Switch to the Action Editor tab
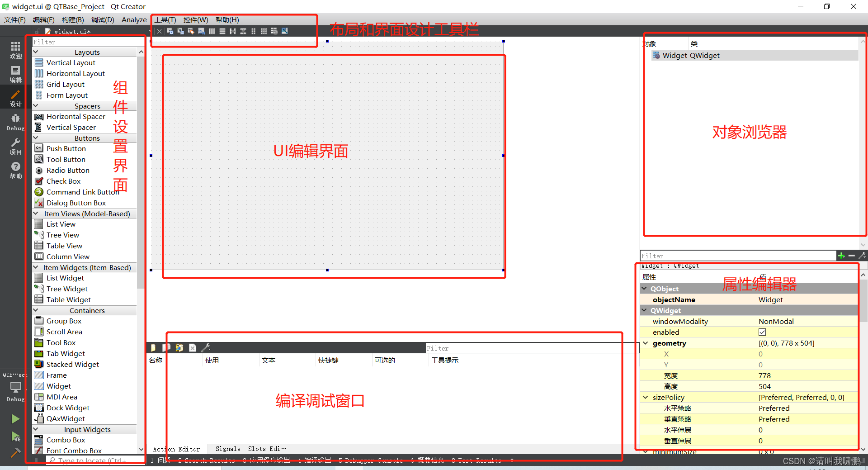The height and width of the screenshot is (470, 868). coord(176,449)
